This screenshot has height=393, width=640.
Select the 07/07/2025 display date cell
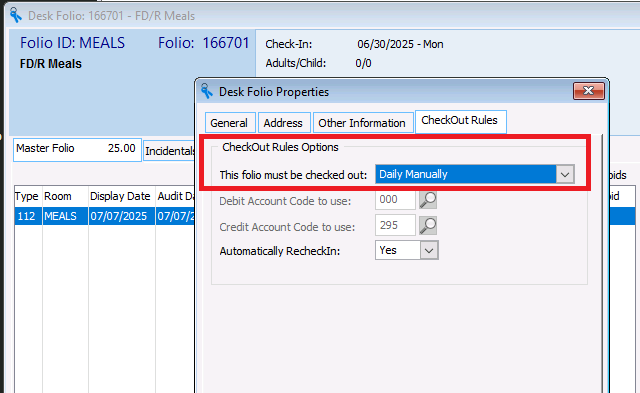tap(121, 216)
